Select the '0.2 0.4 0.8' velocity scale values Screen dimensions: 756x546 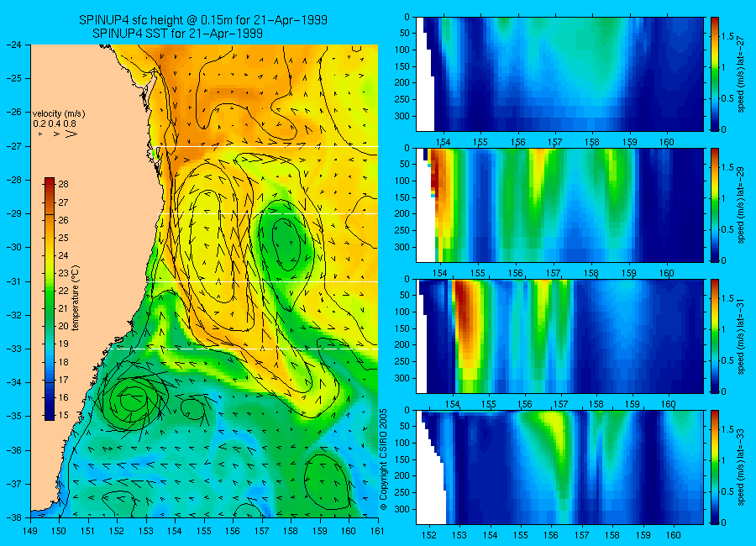55,124
